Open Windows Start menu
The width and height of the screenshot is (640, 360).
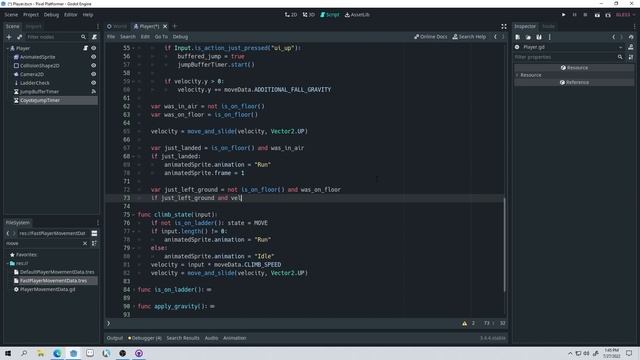coord(8,353)
